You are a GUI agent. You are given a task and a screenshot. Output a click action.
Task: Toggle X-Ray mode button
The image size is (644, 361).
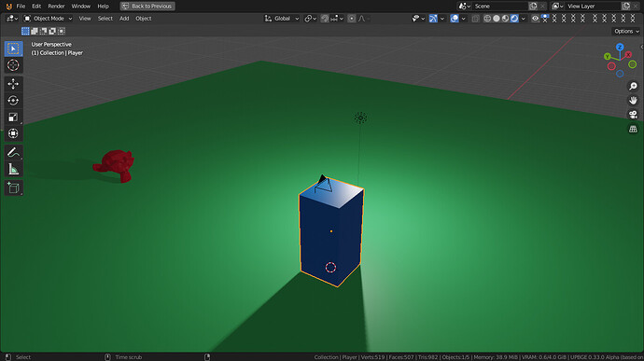click(x=475, y=19)
